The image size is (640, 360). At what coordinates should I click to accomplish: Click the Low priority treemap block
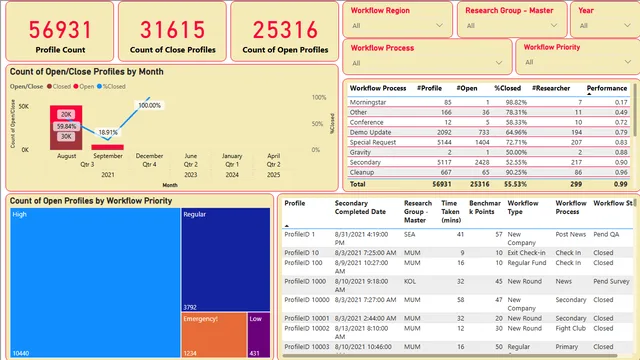259,335
